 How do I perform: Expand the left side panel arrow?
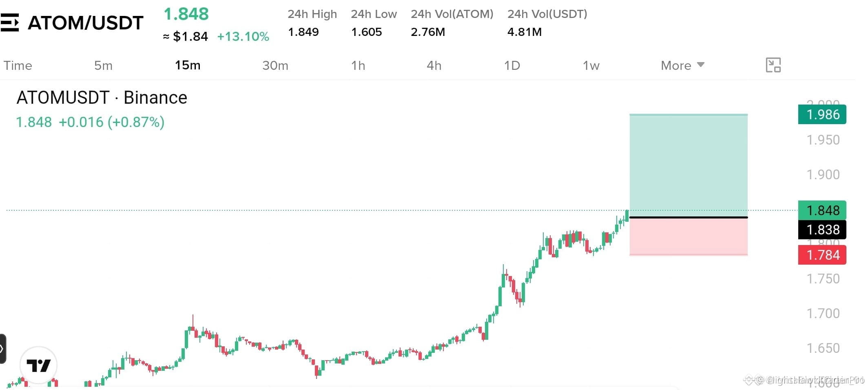2,349
